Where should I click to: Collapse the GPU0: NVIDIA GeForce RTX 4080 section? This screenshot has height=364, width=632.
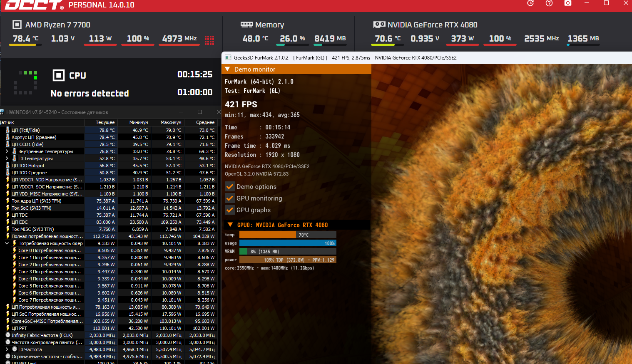point(230,225)
